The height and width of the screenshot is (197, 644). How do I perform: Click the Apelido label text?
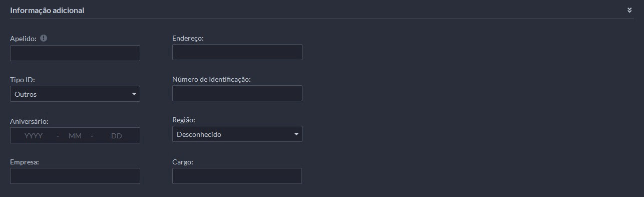[23, 39]
